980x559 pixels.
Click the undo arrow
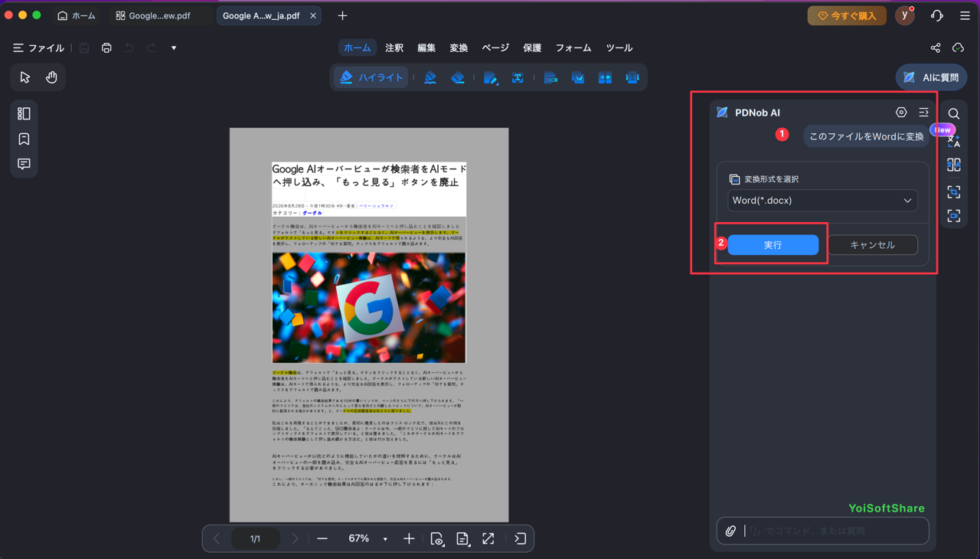pyautogui.click(x=129, y=48)
